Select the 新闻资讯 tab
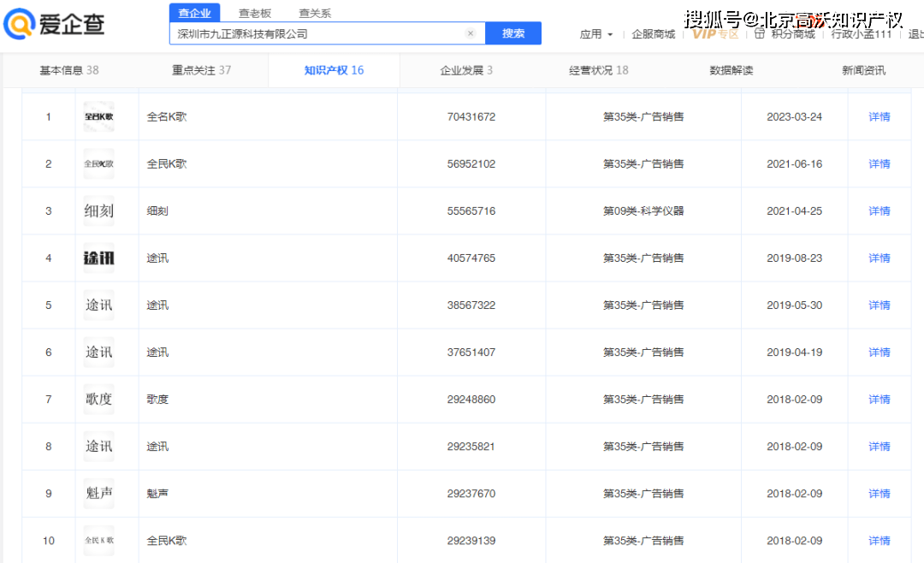The width and height of the screenshot is (924, 563). pyautogui.click(x=863, y=70)
